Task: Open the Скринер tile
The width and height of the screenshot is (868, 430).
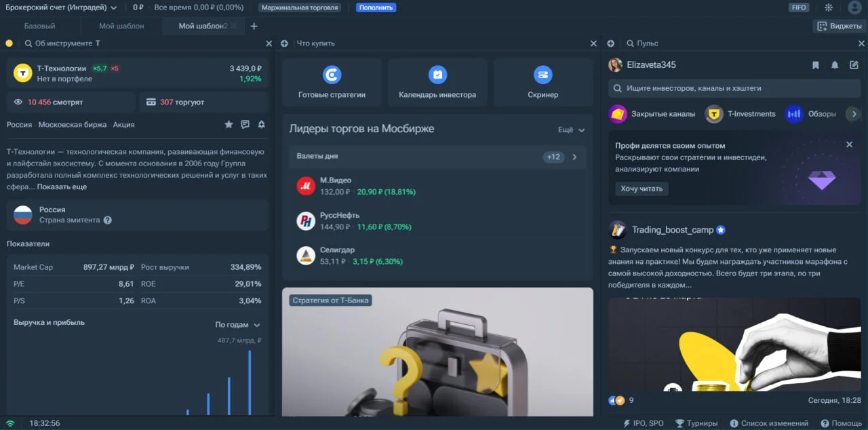Action: [543, 83]
